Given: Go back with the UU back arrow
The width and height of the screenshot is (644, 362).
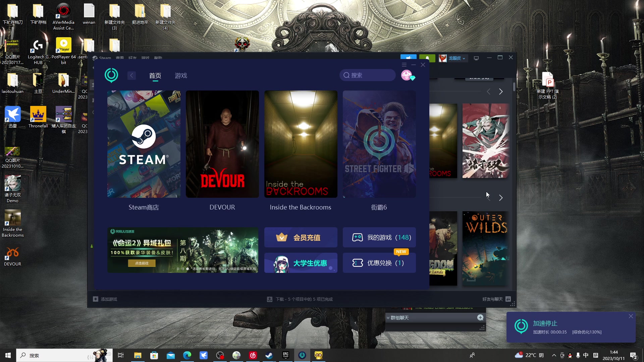Looking at the screenshot, I should [x=131, y=76].
